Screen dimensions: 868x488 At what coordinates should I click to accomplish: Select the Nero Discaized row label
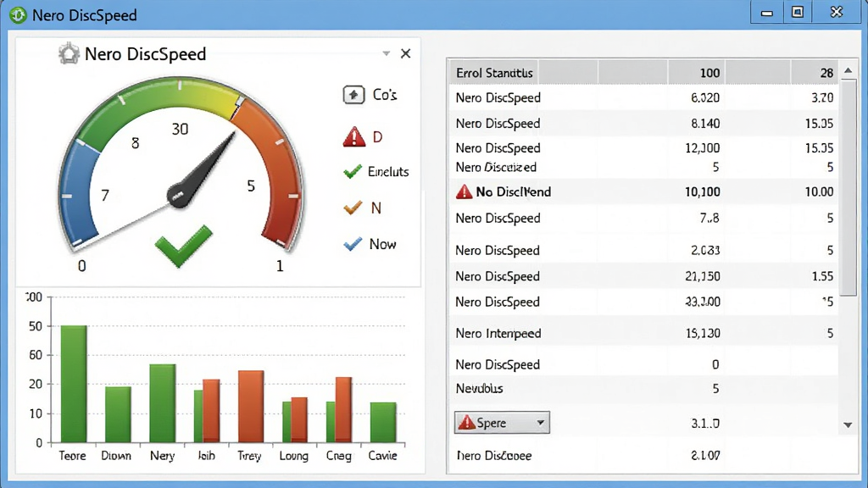click(496, 167)
